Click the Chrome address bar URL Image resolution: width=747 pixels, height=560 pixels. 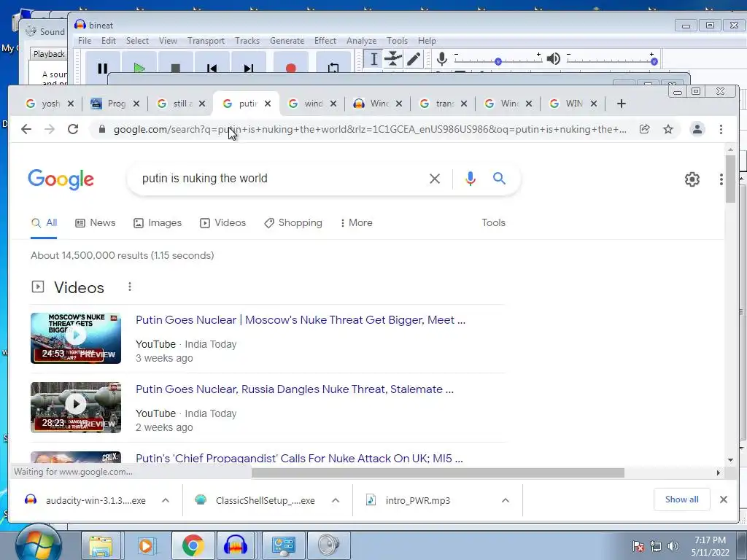pos(370,130)
